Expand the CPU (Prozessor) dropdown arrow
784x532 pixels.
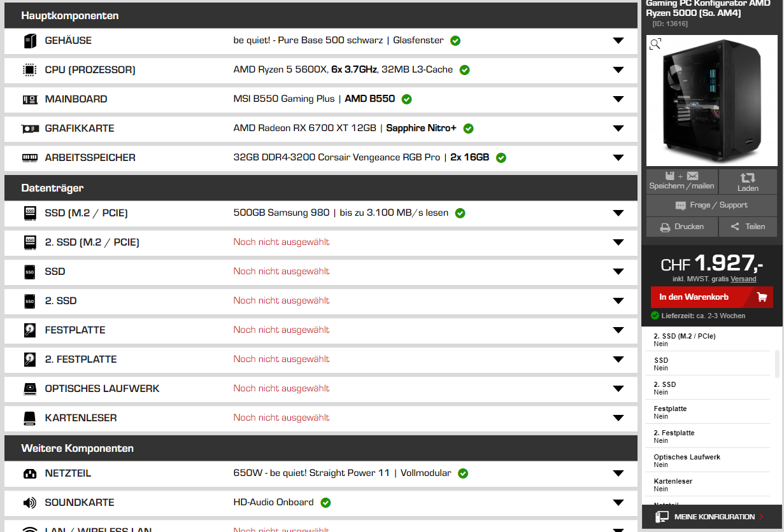(x=618, y=70)
